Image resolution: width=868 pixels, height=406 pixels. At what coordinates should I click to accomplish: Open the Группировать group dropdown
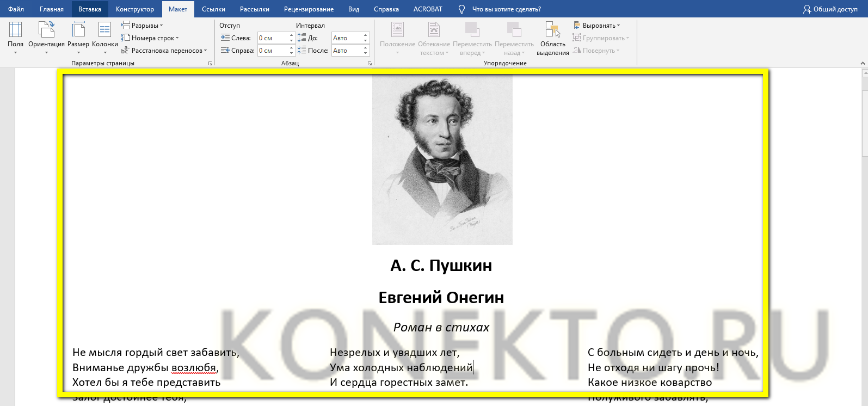click(x=601, y=38)
